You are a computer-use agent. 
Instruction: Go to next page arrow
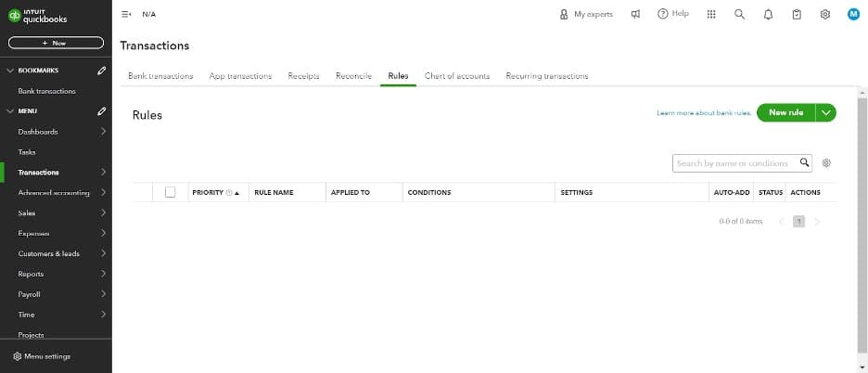pos(816,222)
